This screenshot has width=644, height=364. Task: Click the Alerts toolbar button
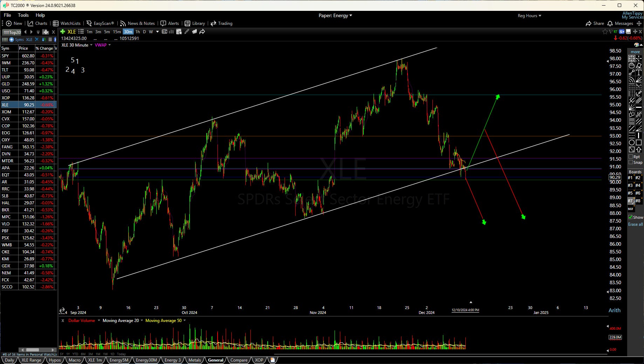tap(170, 23)
